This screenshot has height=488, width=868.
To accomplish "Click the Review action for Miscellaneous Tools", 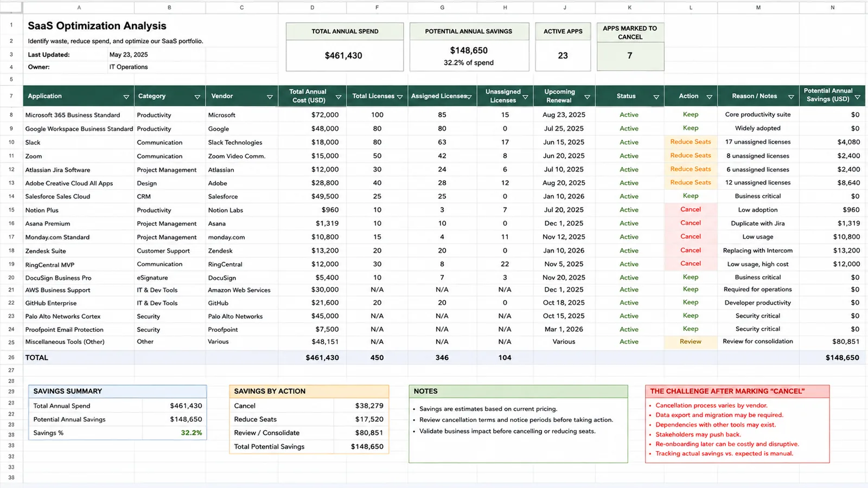I will click(691, 342).
